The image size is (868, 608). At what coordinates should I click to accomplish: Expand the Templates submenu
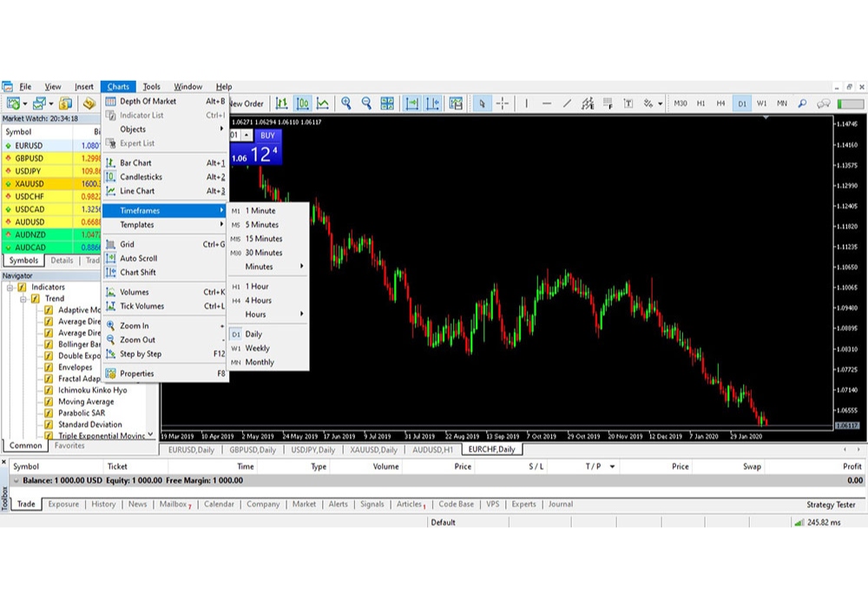166,225
